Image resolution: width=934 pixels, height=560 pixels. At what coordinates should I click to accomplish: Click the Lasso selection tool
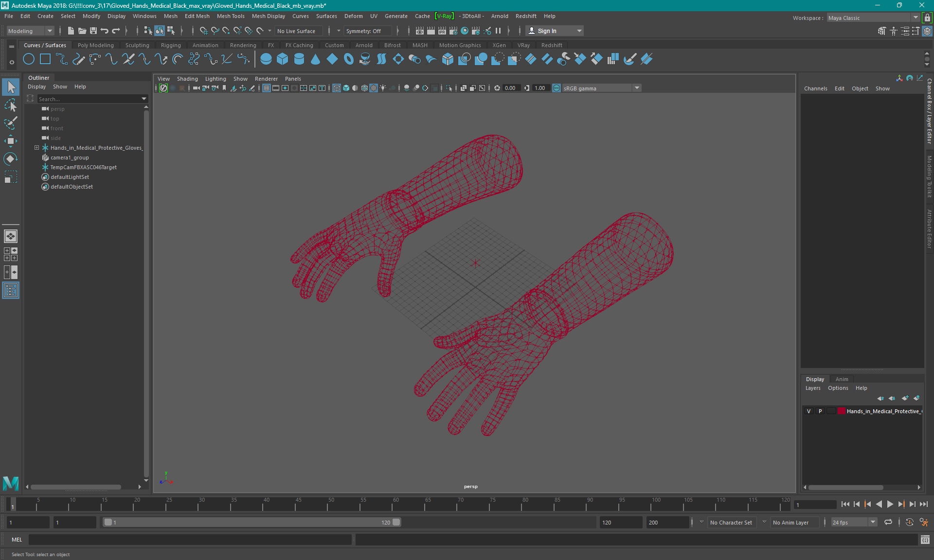tap(10, 105)
